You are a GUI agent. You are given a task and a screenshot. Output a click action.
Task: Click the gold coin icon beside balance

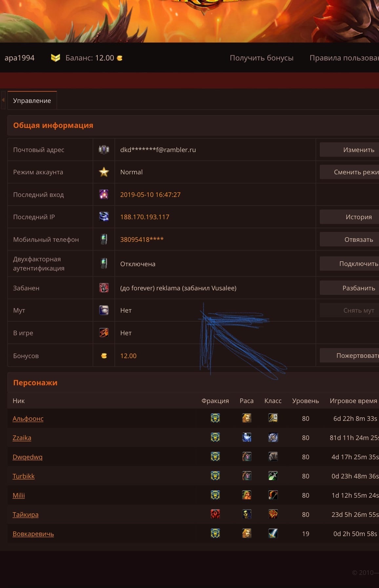(x=120, y=58)
